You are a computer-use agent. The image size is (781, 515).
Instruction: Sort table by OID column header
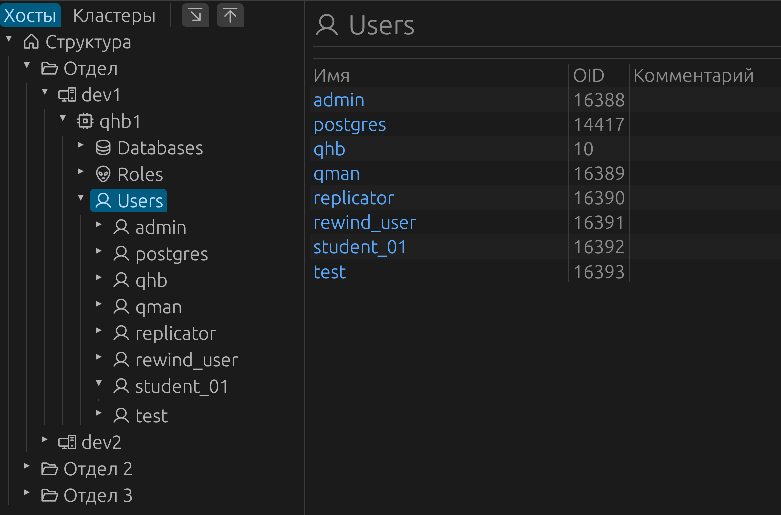click(589, 76)
